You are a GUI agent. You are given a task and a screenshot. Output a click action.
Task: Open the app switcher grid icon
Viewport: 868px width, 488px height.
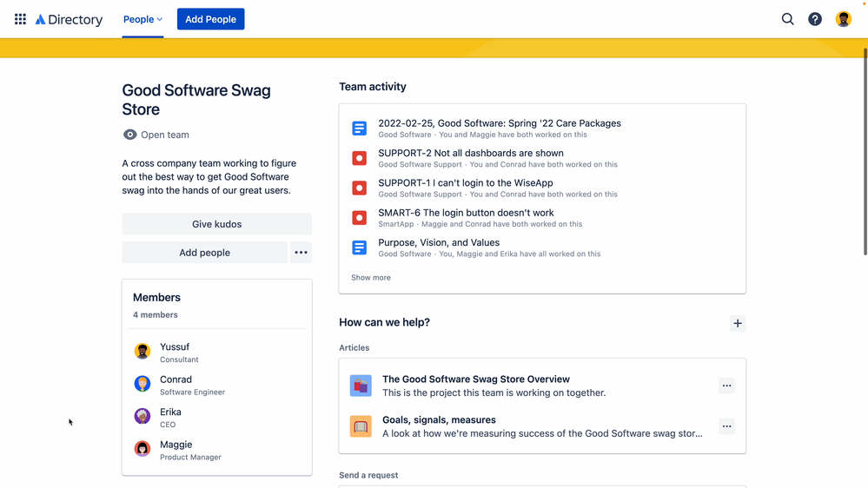[20, 19]
